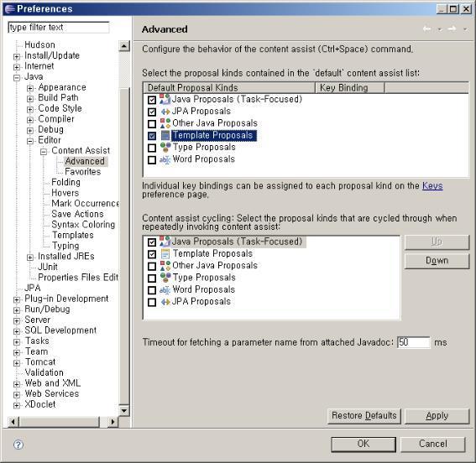
Task: Click the Eclipse icon in title bar
Action: (x=10, y=8)
